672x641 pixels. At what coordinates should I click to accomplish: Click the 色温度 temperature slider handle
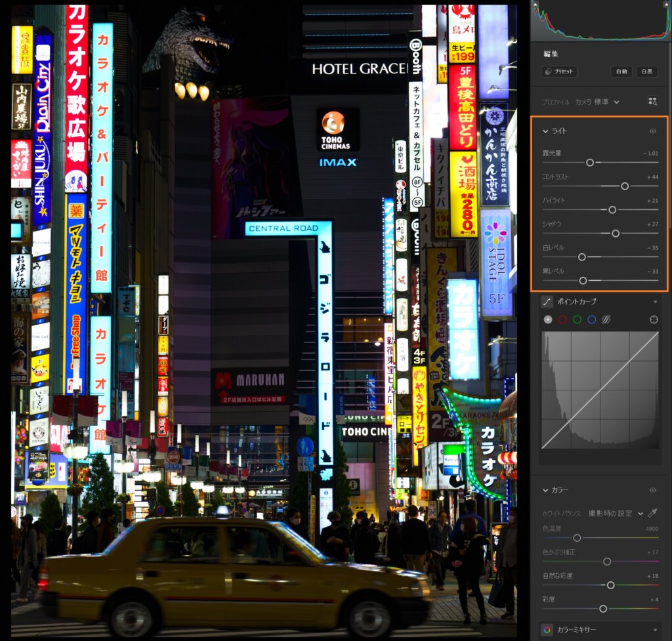click(577, 538)
